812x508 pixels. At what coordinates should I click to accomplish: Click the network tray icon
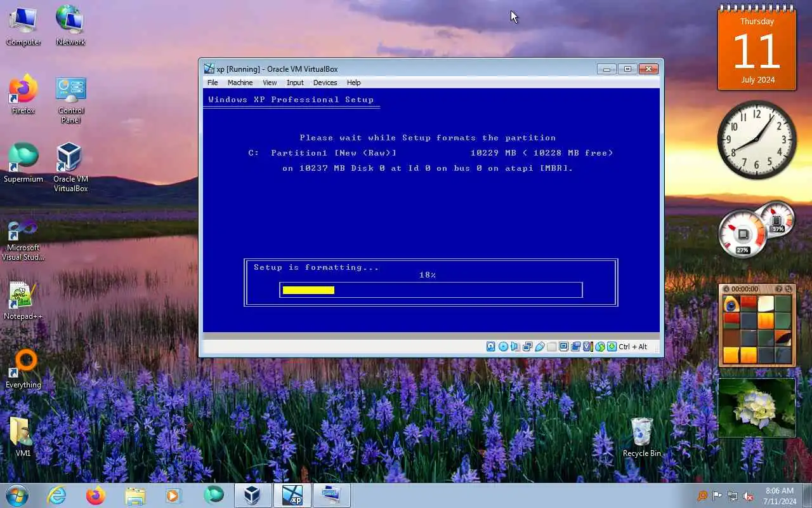click(x=733, y=496)
